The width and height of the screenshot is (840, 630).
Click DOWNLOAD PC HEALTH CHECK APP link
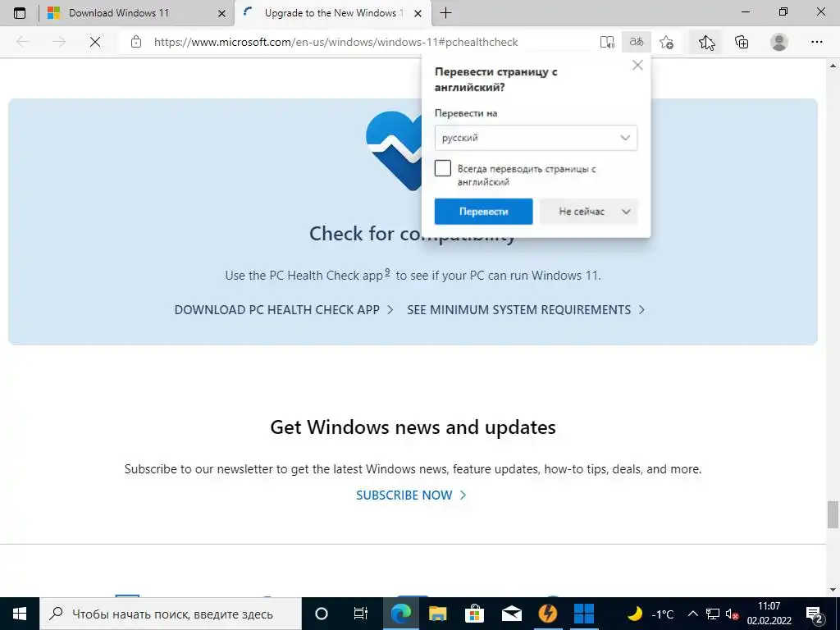tap(284, 309)
